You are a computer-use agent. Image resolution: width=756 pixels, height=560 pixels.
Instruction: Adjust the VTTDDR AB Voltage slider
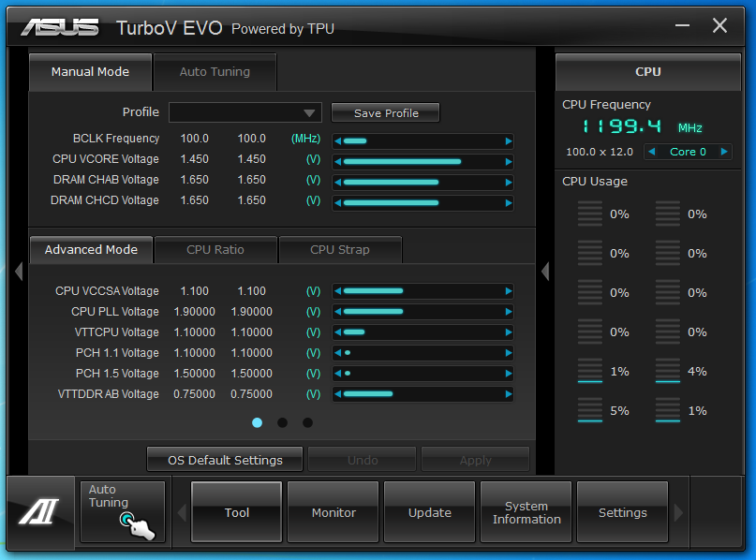[422, 394]
